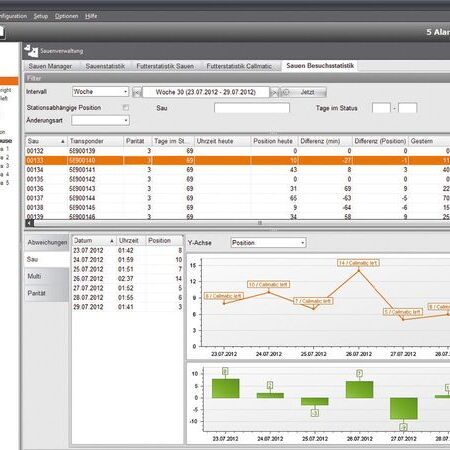The height and width of the screenshot is (450, 450).
Task: Sort by Transponder column header
Action: pos(95,141)
